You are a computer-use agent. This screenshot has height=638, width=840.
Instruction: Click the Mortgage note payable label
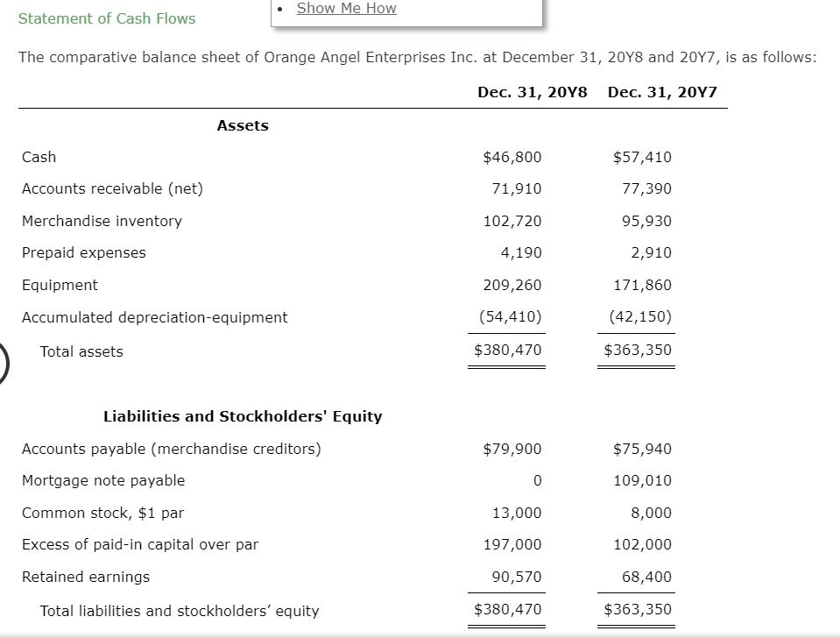click(102, 480)
